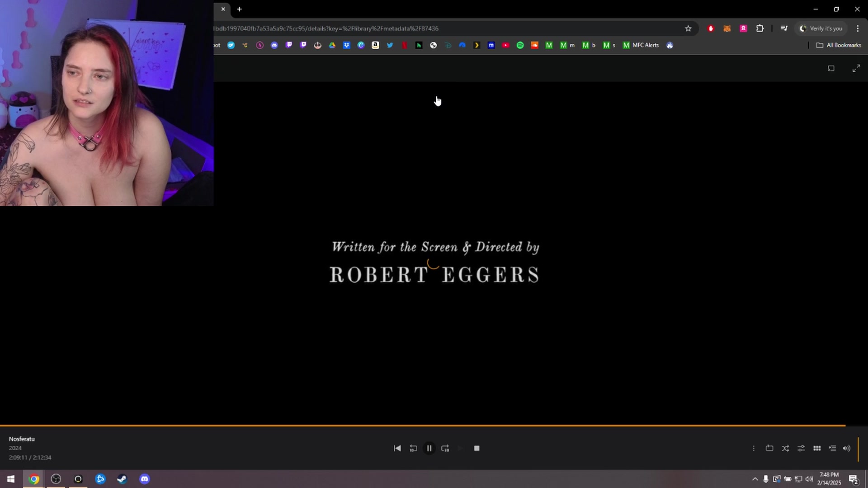The width and height of the screenshot is (868, 488).
Task: Open the Twitter bird bookmark
Action: tap(390, 45)
